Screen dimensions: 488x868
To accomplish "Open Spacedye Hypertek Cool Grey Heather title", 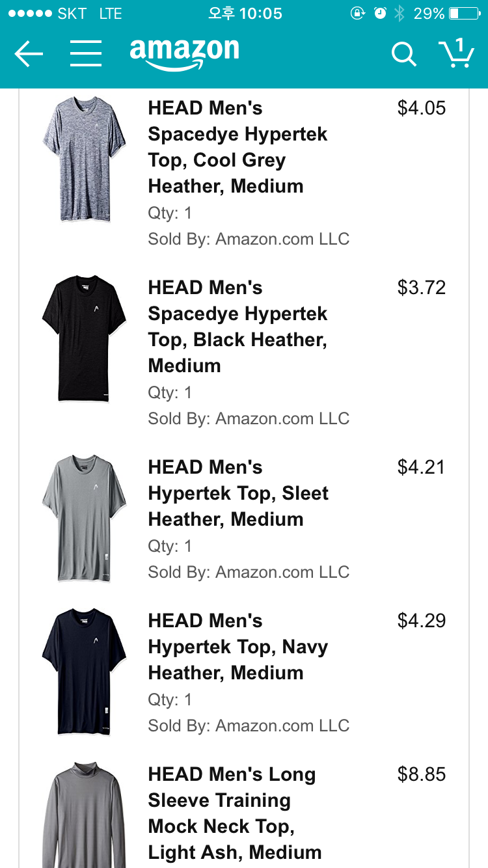I will click(237, 147).
